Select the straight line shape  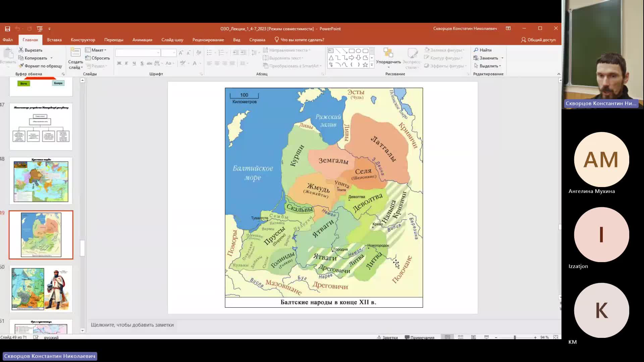338,51
